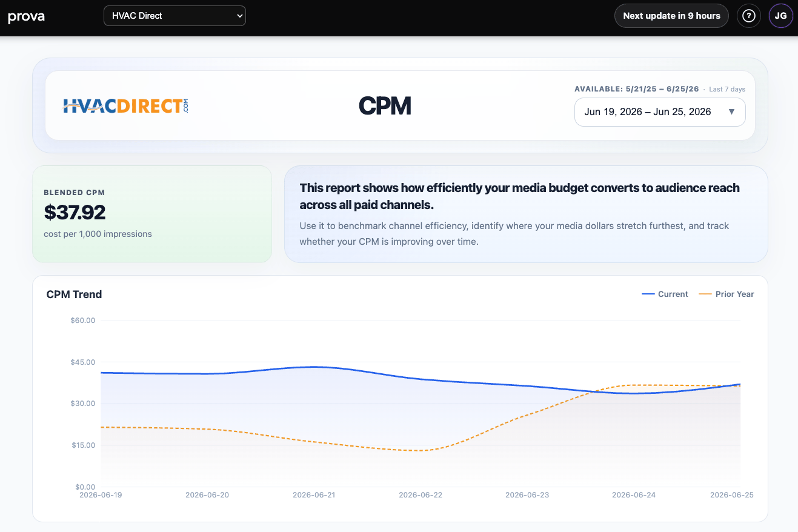Click the 2026-06-20 date label
The height and width of the screenshot is (532, 798).
point(207,495)
